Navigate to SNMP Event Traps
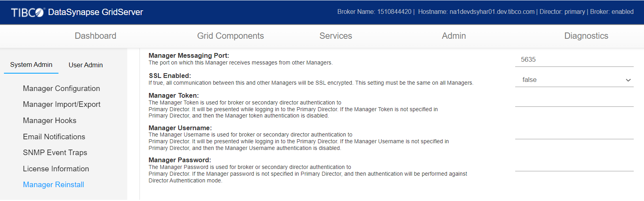This screenshot has height=201, width=644. tap(55, 153)
